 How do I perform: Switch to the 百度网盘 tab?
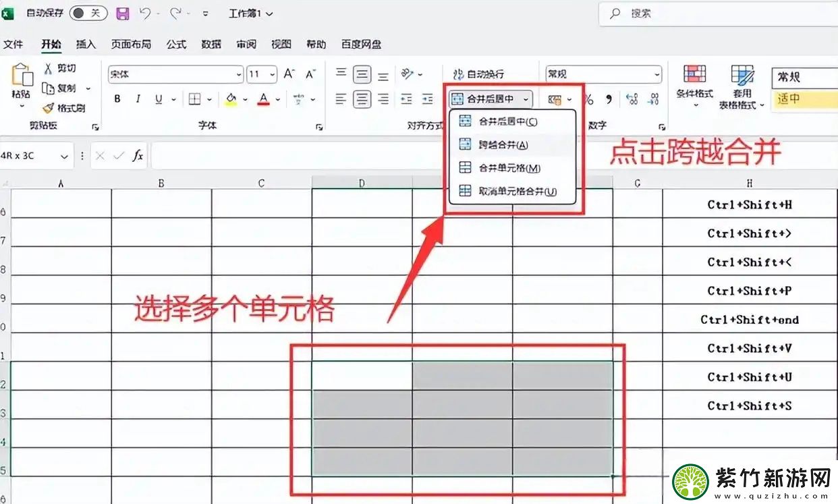(x=361, y=45)
